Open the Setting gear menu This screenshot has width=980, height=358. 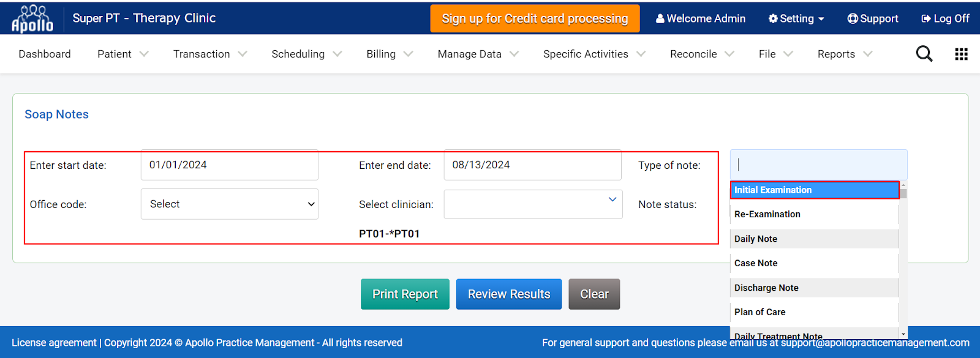796,18
